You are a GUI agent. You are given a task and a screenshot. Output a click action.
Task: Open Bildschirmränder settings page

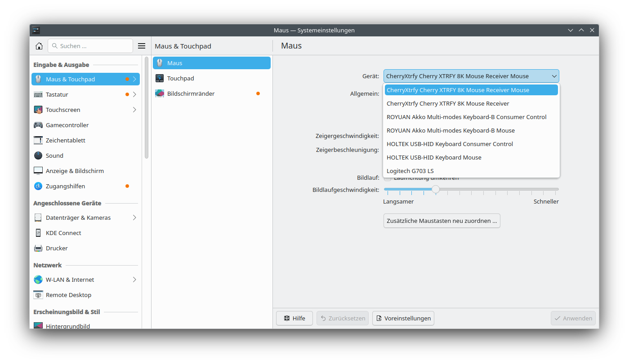pyautogui.click(x=212, y=93)
